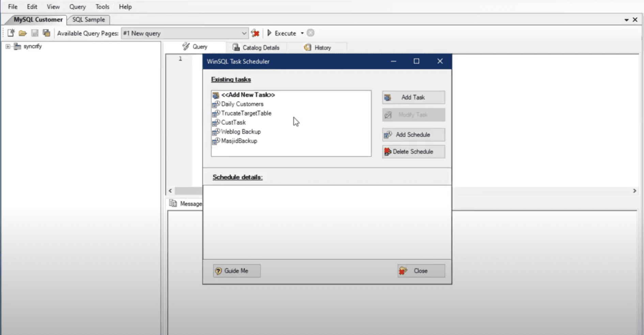Switch to the MySQL Customer tab

[38, 19]
